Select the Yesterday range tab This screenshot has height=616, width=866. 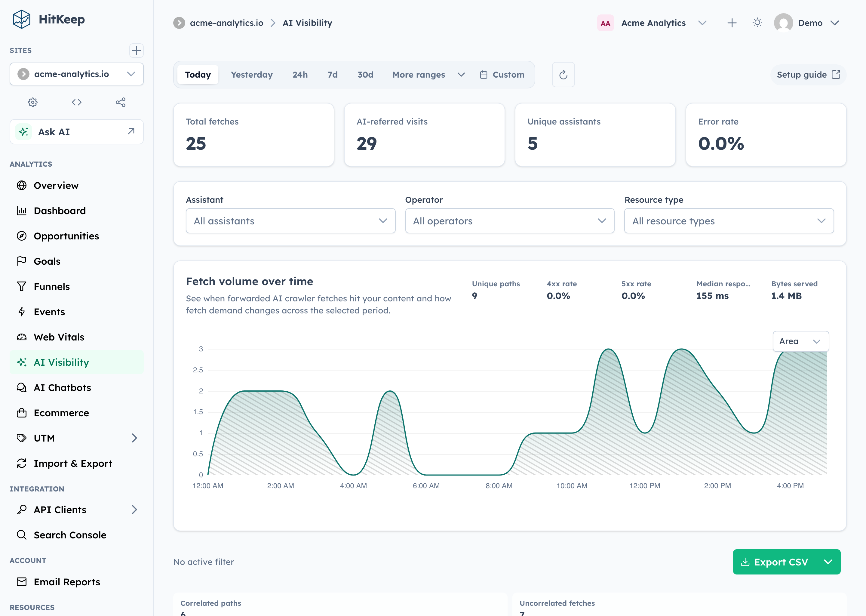pos(252,75)
